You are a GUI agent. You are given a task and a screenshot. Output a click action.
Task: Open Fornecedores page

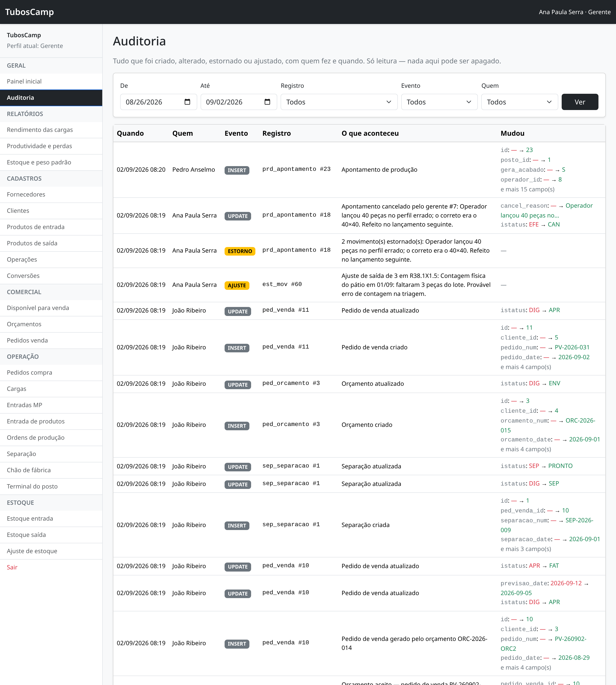(51, 194)
